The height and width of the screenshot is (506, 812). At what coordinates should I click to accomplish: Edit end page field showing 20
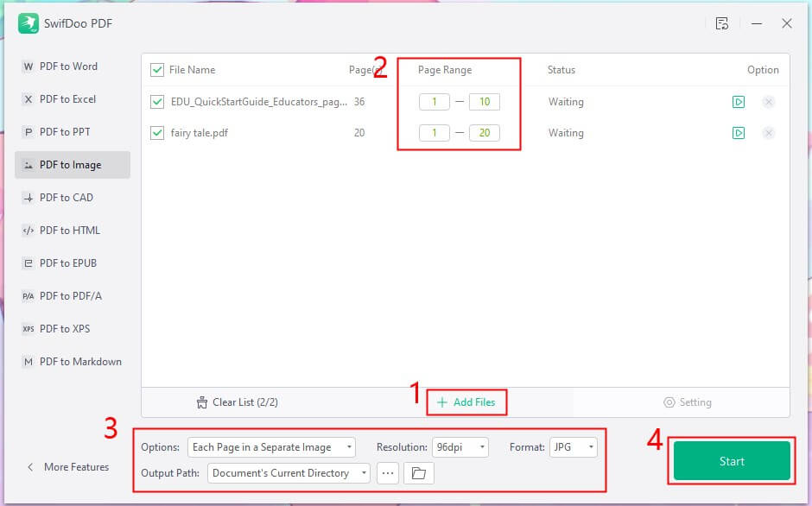pos(485,133)
